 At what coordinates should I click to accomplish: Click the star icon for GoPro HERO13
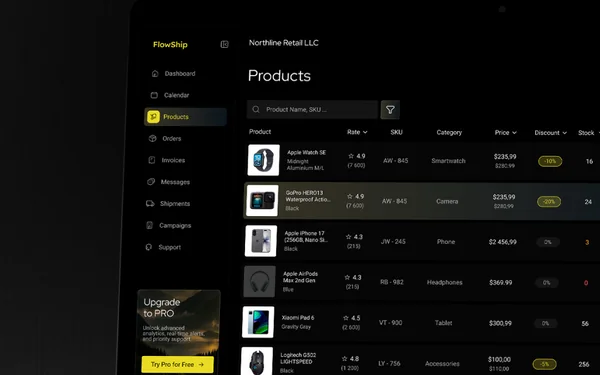(x=350, y=196)
